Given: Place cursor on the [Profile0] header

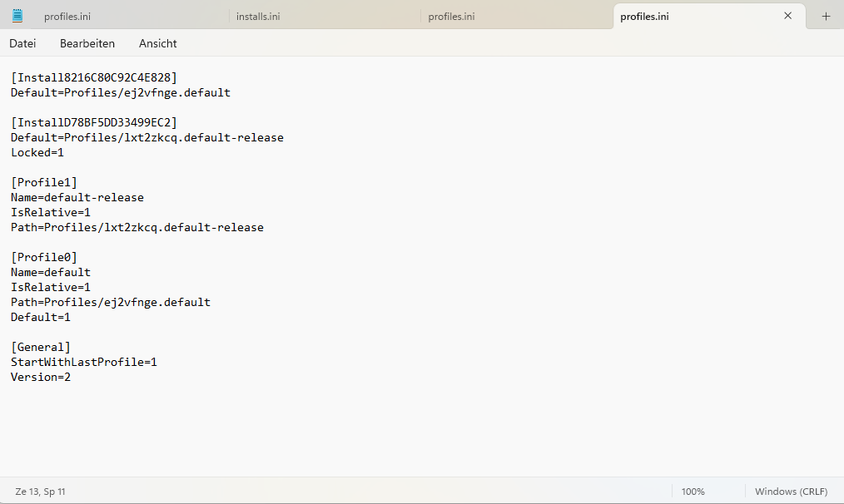Looking at the screenshot, I should coord(44,257).
